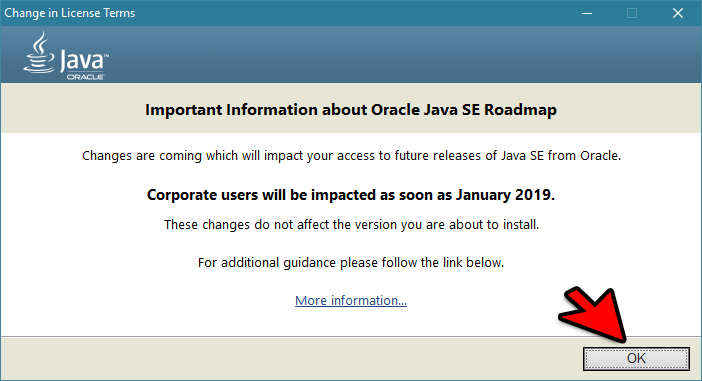Click the Java coffee cup logo icon
The image size is (702, 381).
(x=39, y=52)
